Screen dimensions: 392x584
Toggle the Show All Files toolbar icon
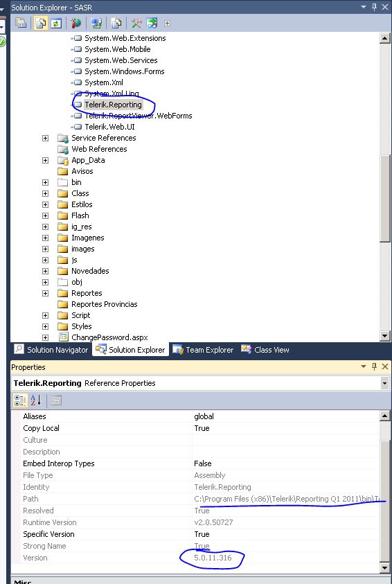[41, 23]
